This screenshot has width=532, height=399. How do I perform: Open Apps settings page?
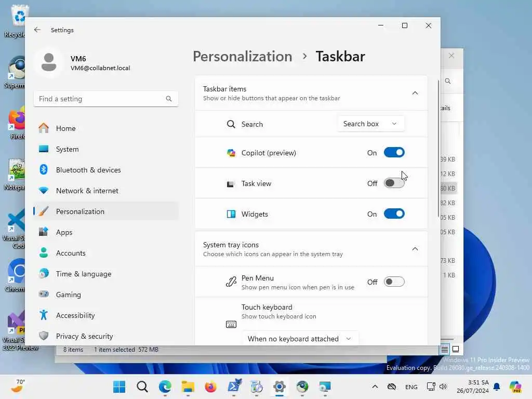[x=106, y=232]
